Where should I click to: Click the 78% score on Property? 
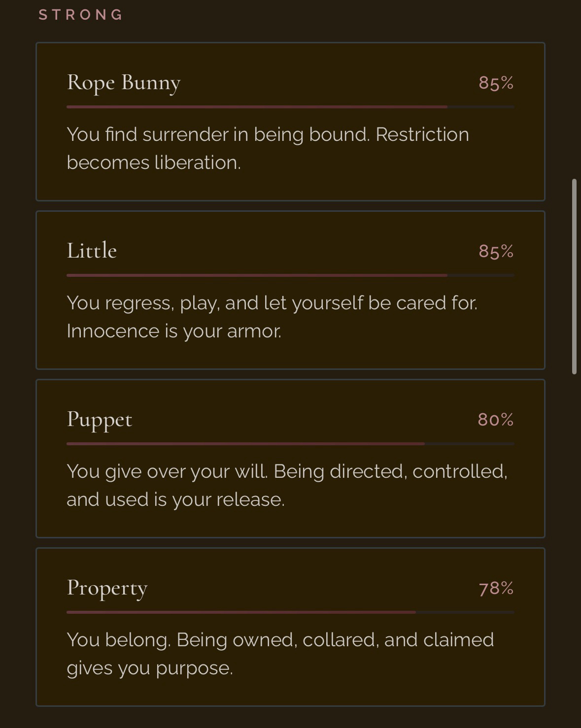(x=496, y=588)
